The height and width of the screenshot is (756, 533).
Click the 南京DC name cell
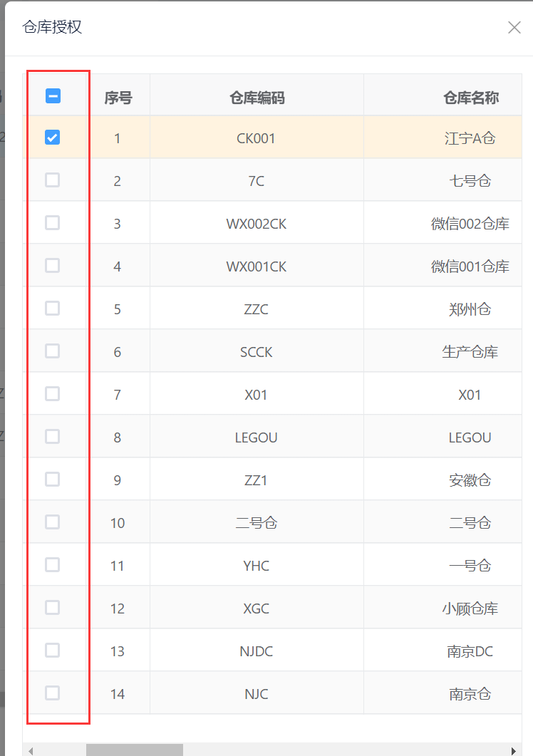point(443,651)
